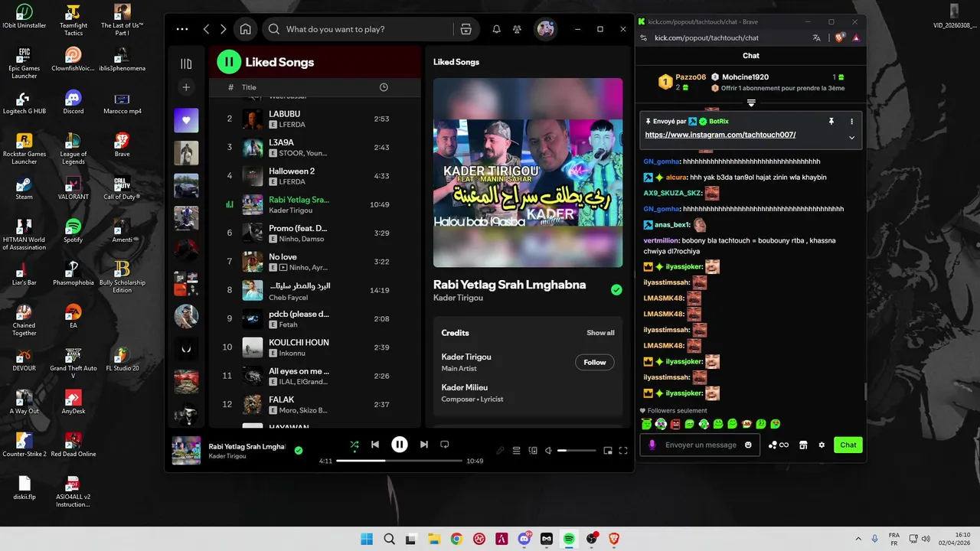Screen dimensions: 980x551
Task: Follow Kader Tirigou
Action: pyautogui.click(x=595, y=362)
